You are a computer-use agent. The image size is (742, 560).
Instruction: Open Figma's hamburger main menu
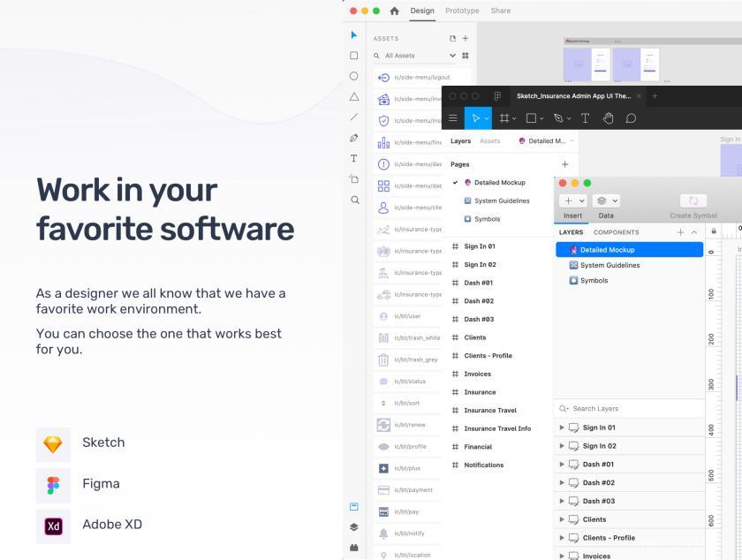[x=453, y=118]
